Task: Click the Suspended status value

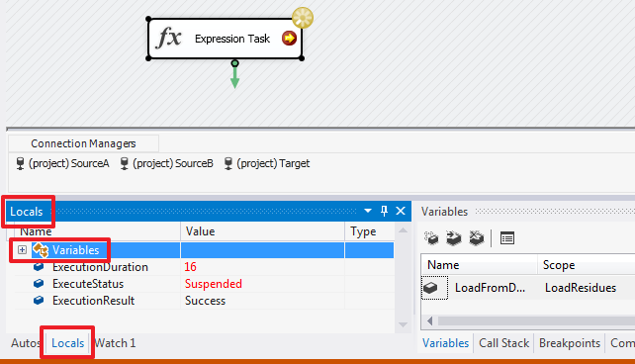Action: click(x=214, y=284)
